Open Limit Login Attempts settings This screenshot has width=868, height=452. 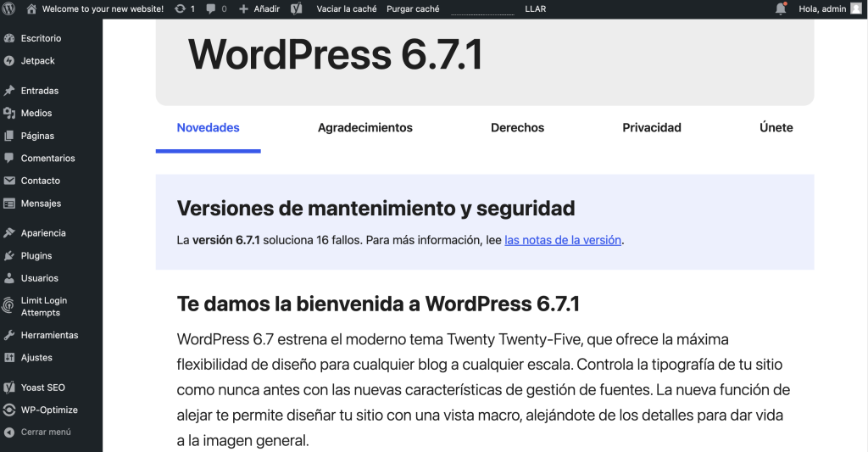pyautogui.click(x=44, y=306)
